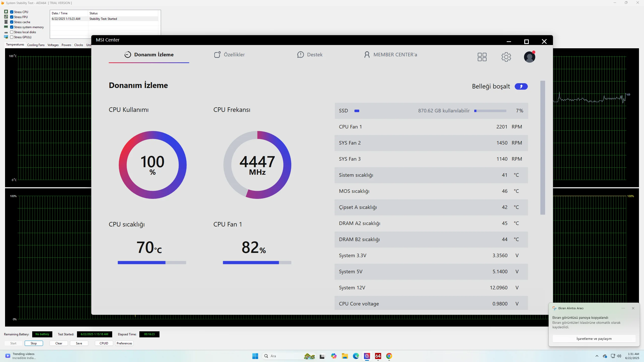Viewport: 644px width, 362px height.
Task: Click the MSI Center vertical scrollbar
Action: [x=543, y=148]
